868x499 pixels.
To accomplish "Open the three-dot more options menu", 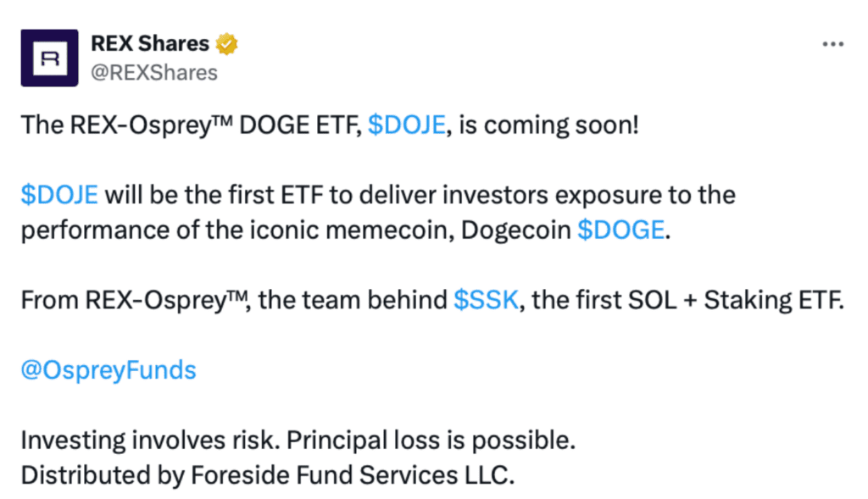I will tap(832, 44).
